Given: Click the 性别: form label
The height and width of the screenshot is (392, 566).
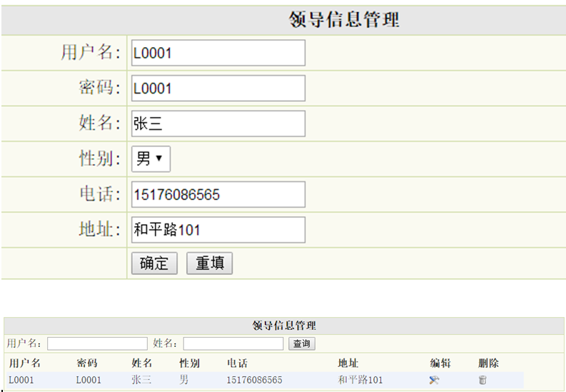Looking at the screenshot, I should point(100,158).
